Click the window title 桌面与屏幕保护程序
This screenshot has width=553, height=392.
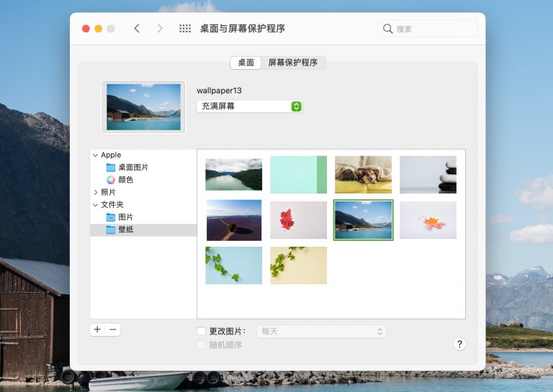click(243, 29)
